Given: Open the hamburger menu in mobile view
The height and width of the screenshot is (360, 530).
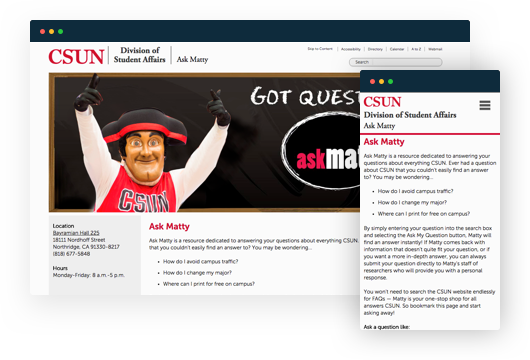Looking at the screenshot, I should click(x=485, y=105).
